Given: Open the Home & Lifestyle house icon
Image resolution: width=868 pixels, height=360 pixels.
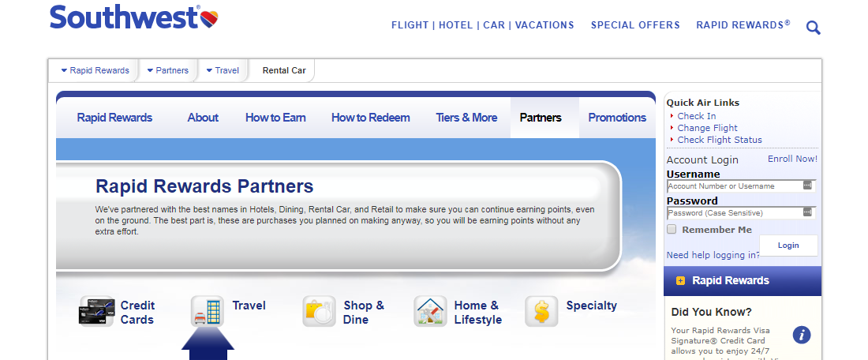Looking at the screenshot, I should tap(430, 311).
